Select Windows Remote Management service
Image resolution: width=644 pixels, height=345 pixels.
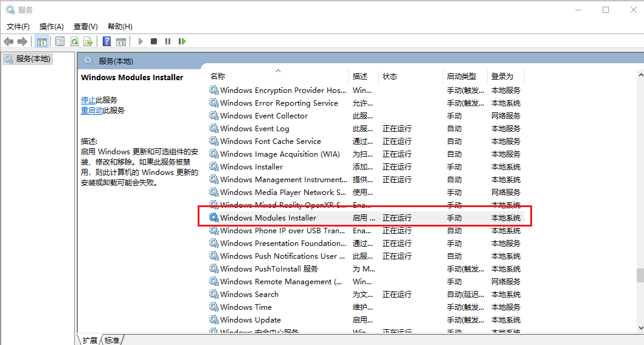pyautogui.click(x=281, y=281)
